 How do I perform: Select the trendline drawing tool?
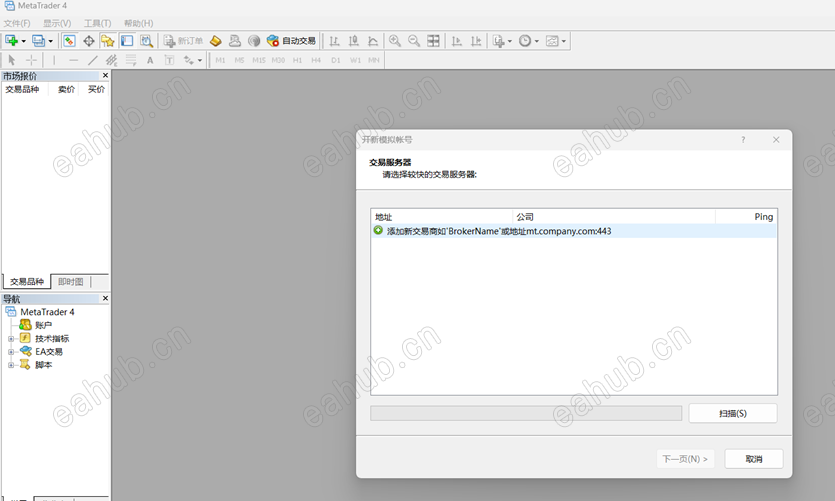[x=93, y=60]
